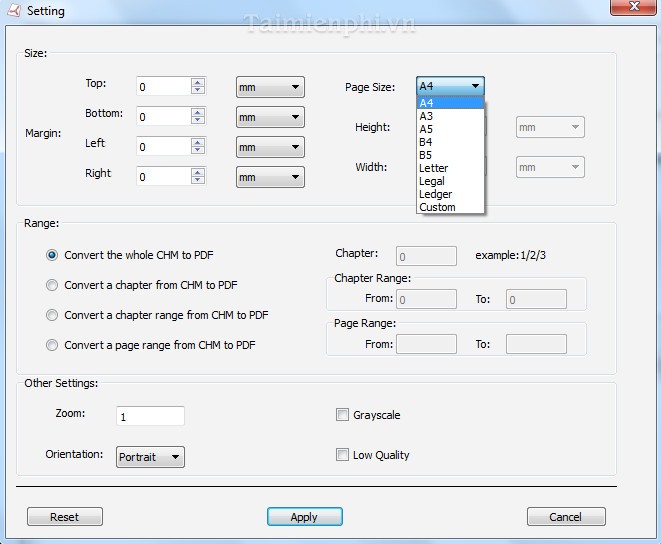Click the Apply button
This screenshot has height=544, width=661.
[305, 517]
